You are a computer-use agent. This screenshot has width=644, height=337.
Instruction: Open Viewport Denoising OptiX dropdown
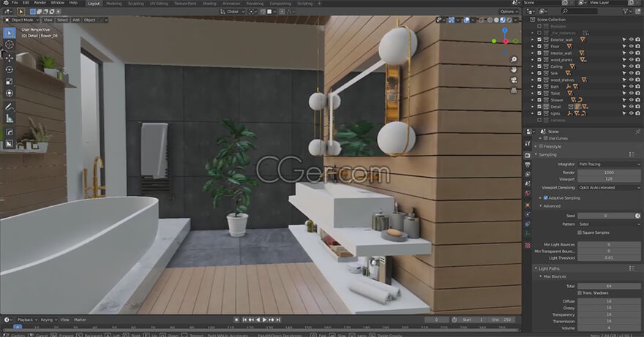[609, 188]
